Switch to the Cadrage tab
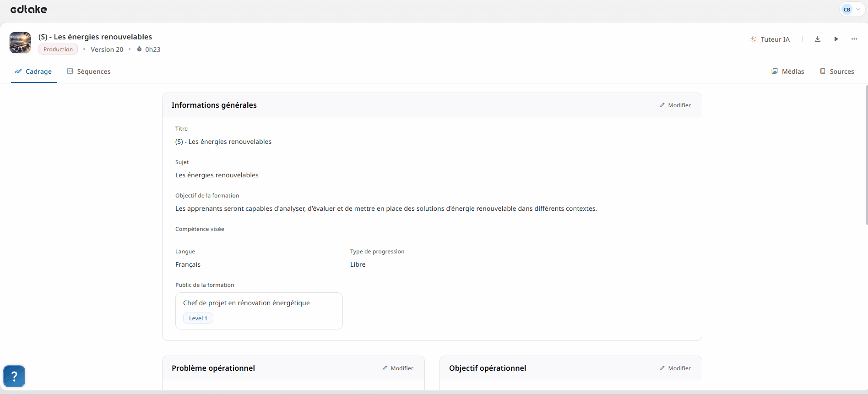The width and height of the screenshot is (868, 395). (34, 71)
